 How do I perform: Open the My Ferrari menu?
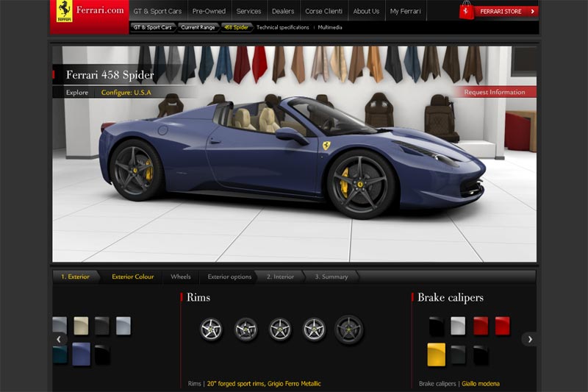pos(406,11)
